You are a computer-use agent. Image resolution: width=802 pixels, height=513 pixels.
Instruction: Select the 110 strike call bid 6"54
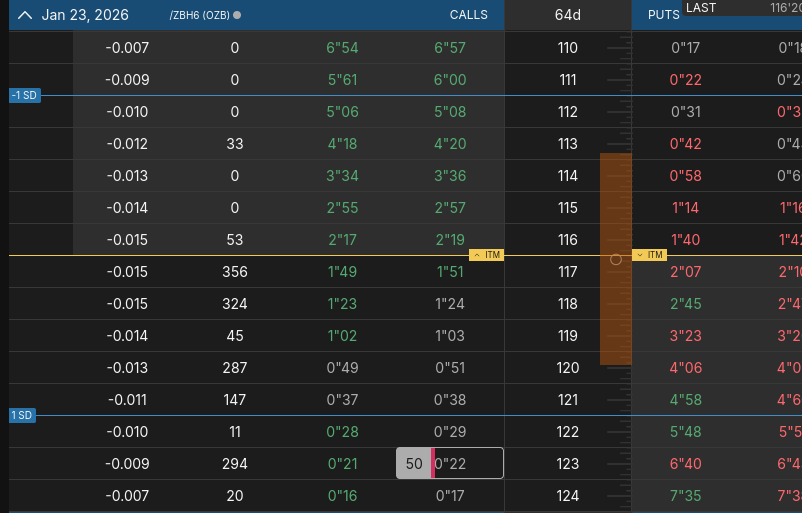coord(342,48)
